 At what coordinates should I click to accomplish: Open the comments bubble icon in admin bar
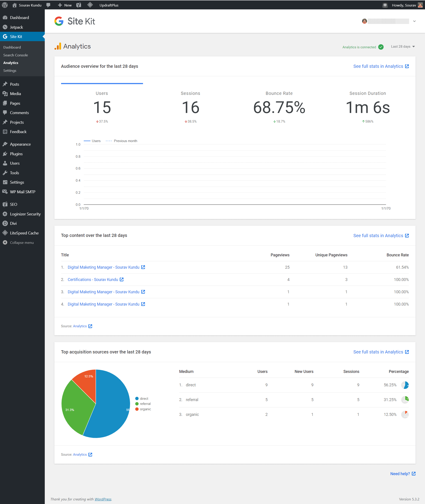48,5
